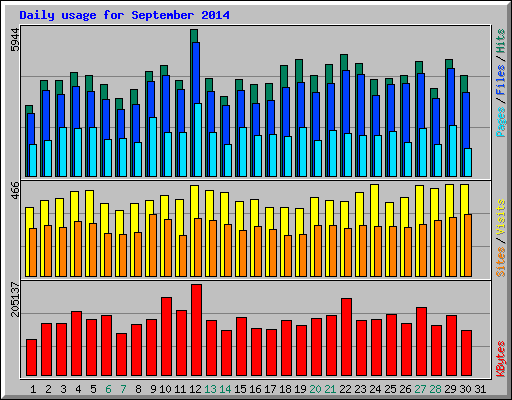Click the "Files" legend label
Viewport: 512px width, 400px height.
pyautogui.click(x=501, y=79)
